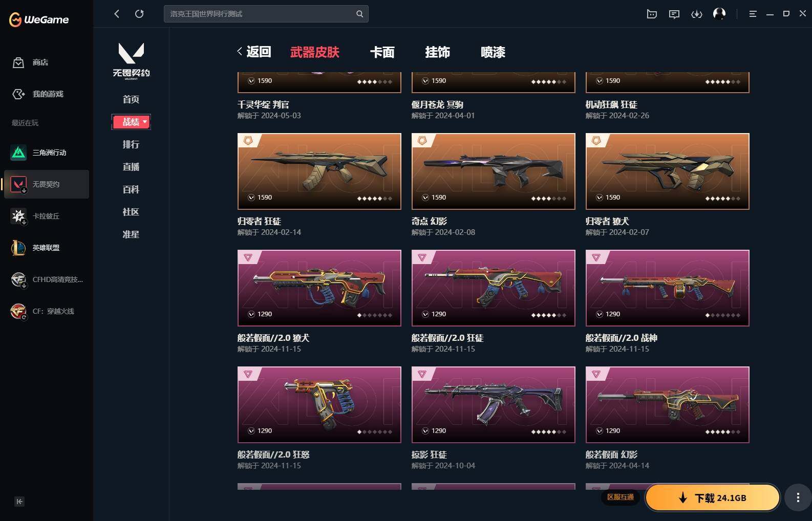The image size is (812, 521).
Task: Switch to the 喷漆 tab
Action: point(493,52)
